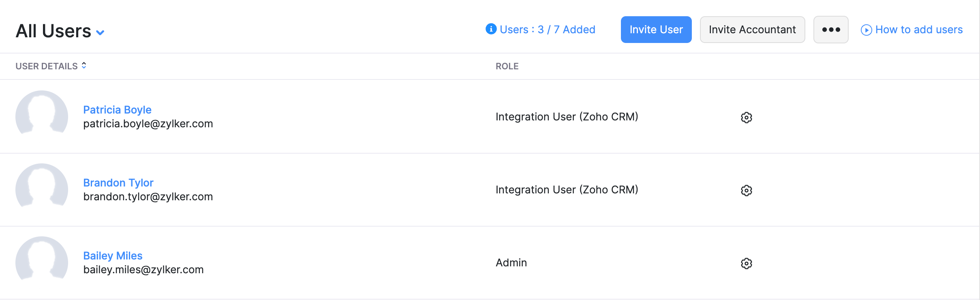Open Brandon Tylor's user profile link
Image resolution: width=980 pixels, height=300 pixels.
point(118,183)
